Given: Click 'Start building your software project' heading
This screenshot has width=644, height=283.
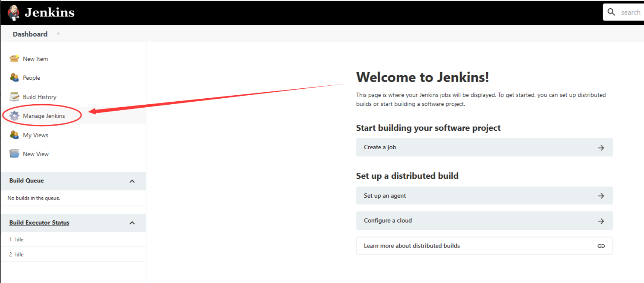Looking at the screenshot, I should (x=428, y=128).
